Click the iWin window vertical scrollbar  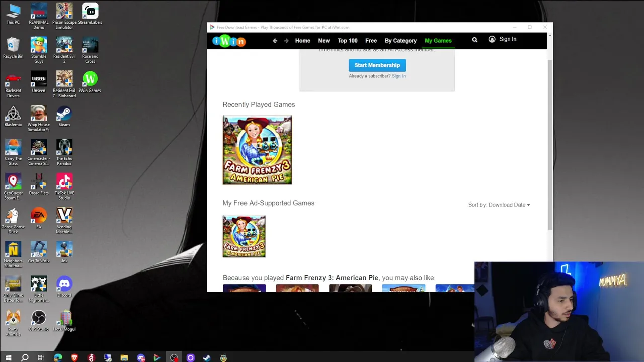click(550, 146)
